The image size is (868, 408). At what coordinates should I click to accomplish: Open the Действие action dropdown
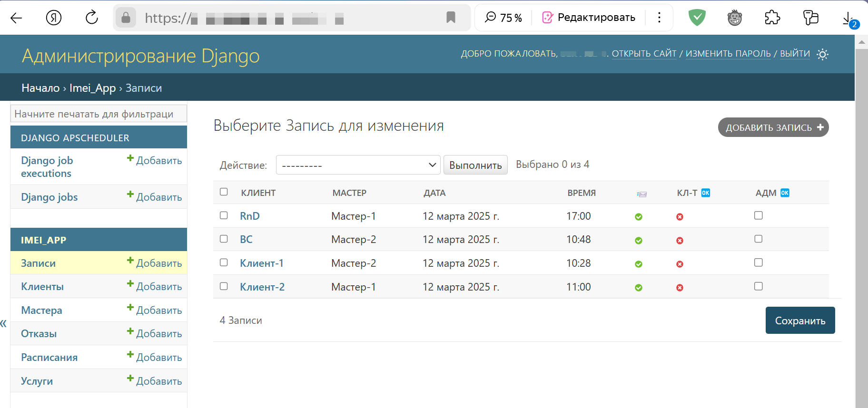point(359,165)
